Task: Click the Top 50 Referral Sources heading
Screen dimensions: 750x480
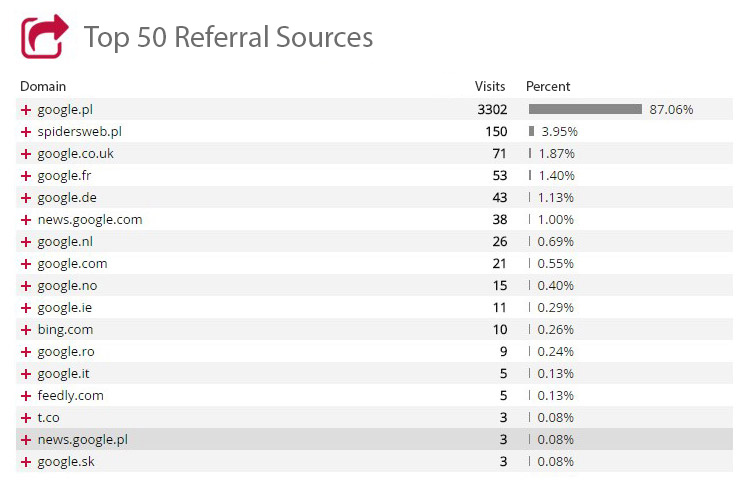Action: pyautogui.click(x=228, y=38)
